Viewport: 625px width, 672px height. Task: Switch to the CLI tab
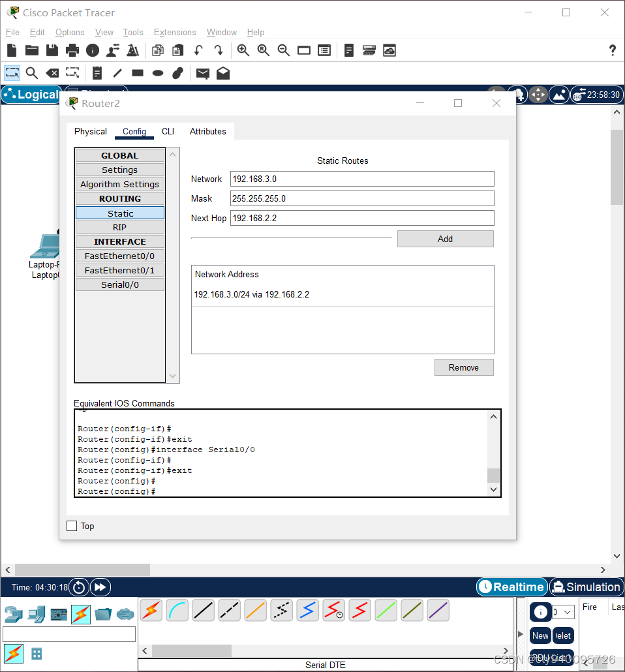coord(168,132)
